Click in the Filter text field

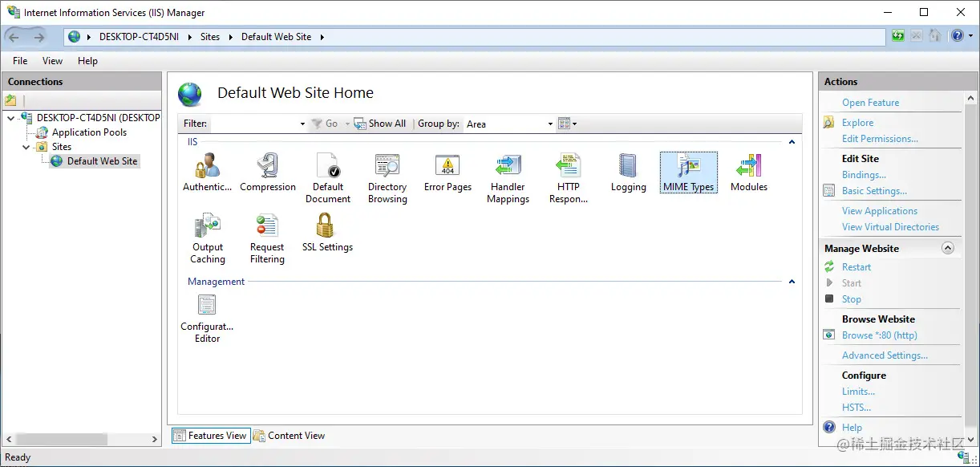(x=253, y=124)
